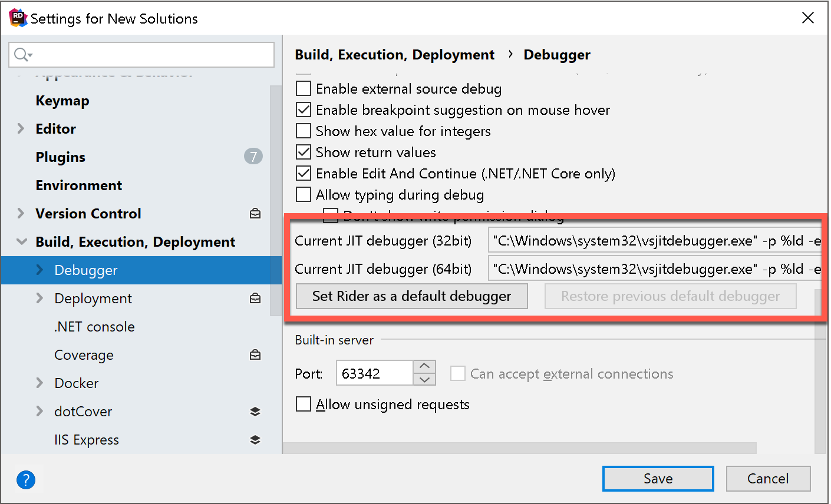This screenshot has height=504, width=831.
Task: Click the dotCover layered settings icon
Action: tap(255, 412)
